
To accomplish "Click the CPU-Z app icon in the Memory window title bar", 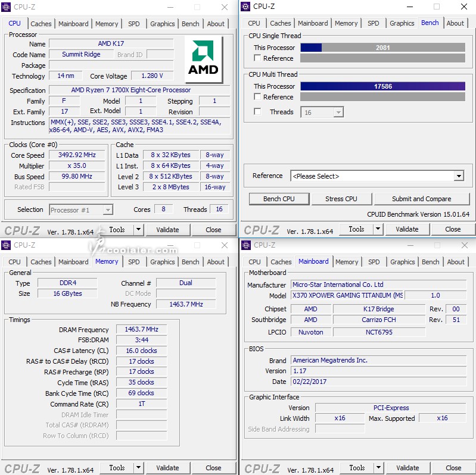I will tap(6, 245).
